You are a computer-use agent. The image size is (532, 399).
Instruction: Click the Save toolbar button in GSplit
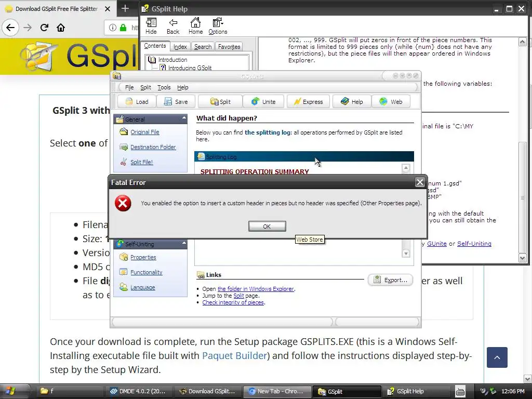click(x=176, y=102)
